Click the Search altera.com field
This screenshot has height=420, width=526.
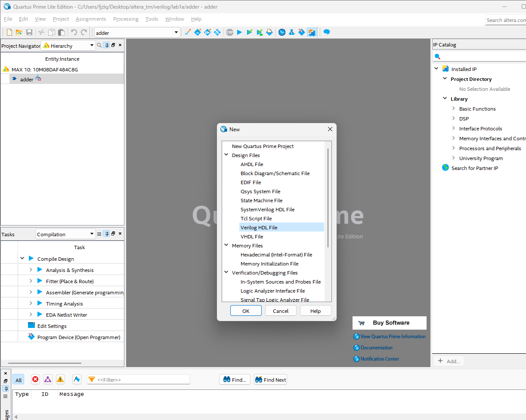(x=506, y=20)
